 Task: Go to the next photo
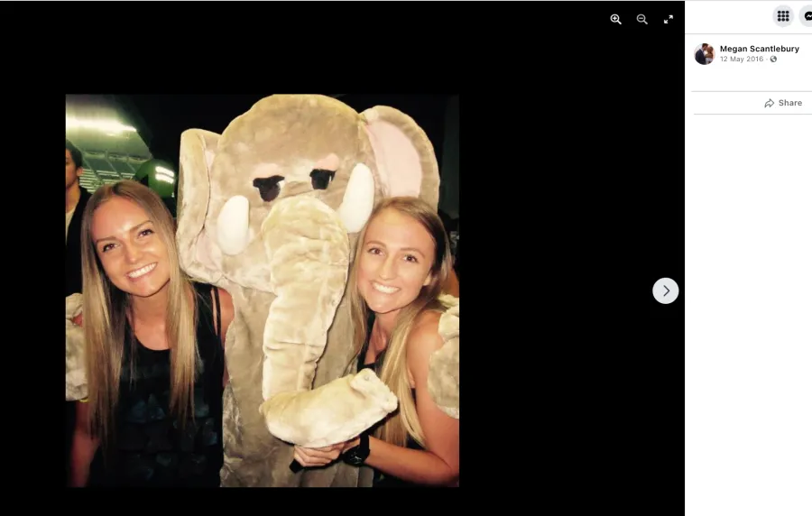pyautogui.click(x=666, y=290)
